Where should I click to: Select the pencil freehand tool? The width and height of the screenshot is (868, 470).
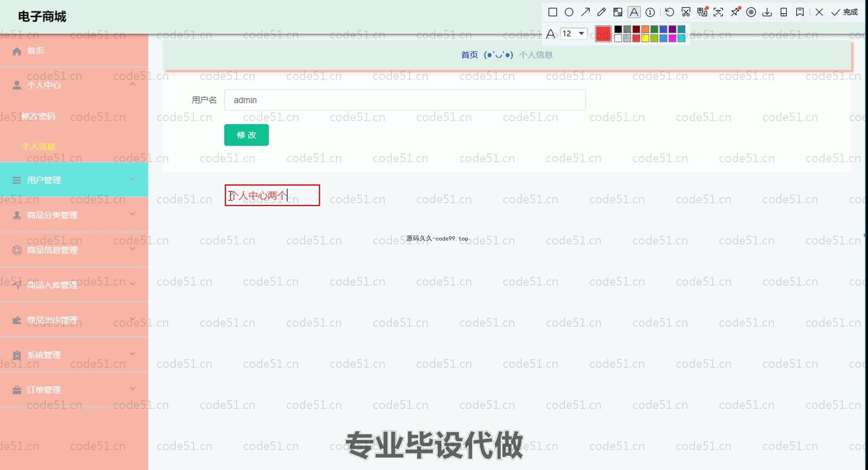click(x=602, y=12)
